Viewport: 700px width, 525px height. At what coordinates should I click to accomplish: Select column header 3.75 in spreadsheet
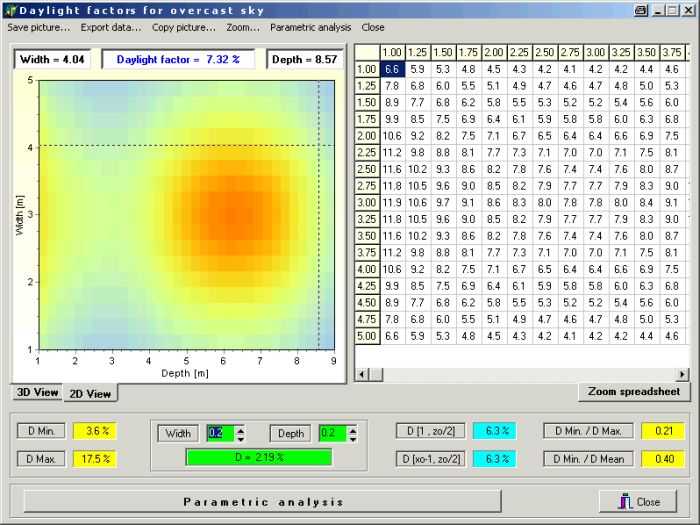(672, 52)
